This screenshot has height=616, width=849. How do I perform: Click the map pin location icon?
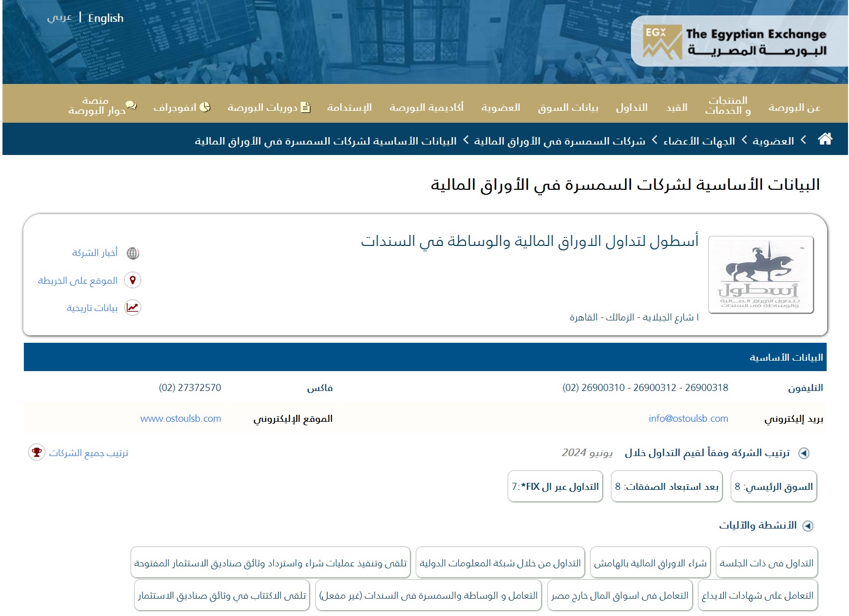[x=133, y=280]
